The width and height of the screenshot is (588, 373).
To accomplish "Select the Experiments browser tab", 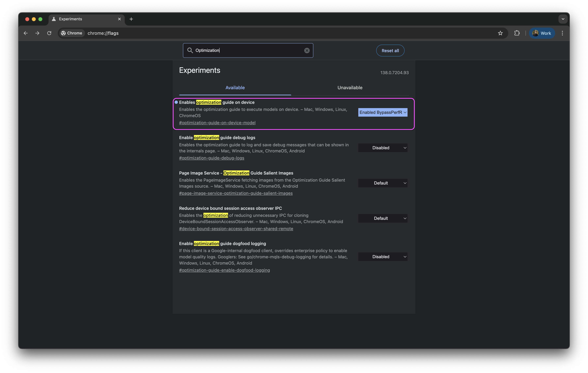I will point(87,19).
